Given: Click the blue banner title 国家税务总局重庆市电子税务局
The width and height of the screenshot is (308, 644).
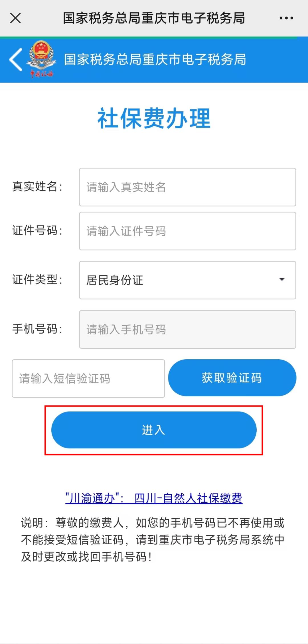Looking at the screenshot, I should point(155,59).
